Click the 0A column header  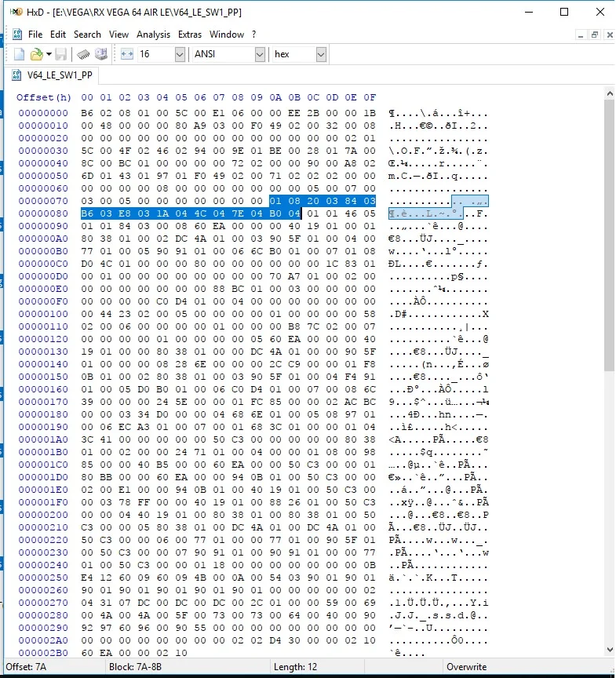[275, 97]
